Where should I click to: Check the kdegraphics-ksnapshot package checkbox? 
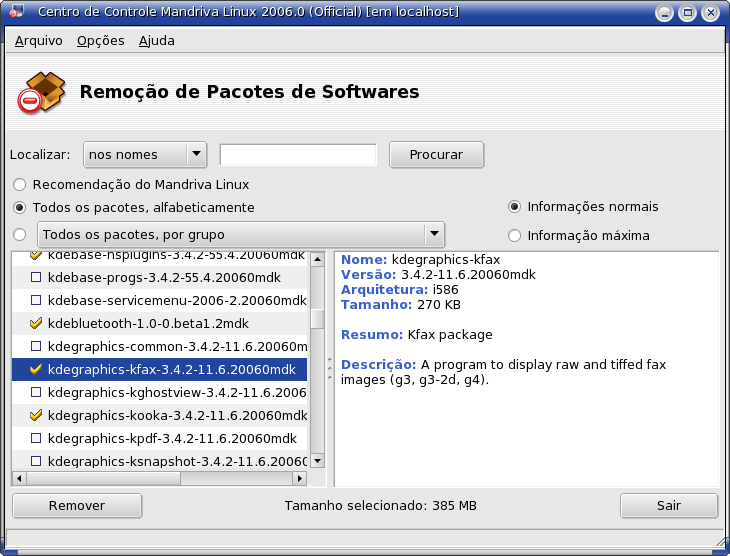[x=36, y=461]
